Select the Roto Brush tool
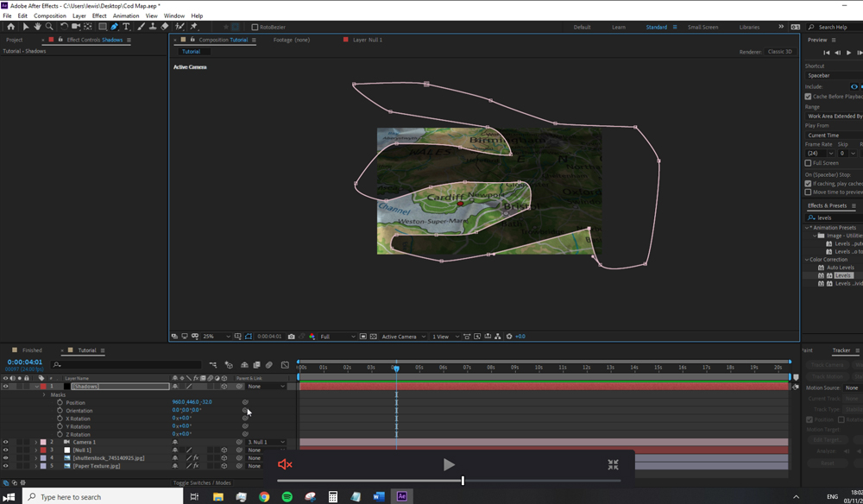 click(x=180, y=27)
